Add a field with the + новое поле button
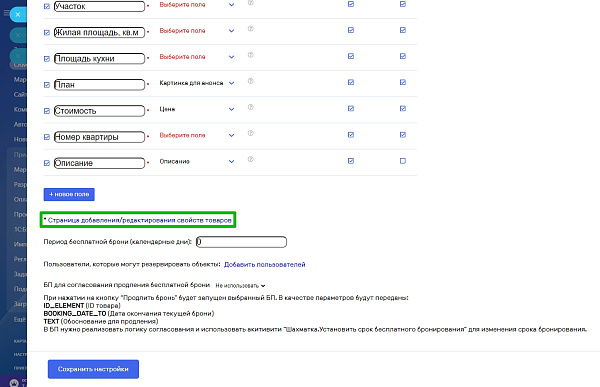 pyautogui.click(x=69, y=194)
